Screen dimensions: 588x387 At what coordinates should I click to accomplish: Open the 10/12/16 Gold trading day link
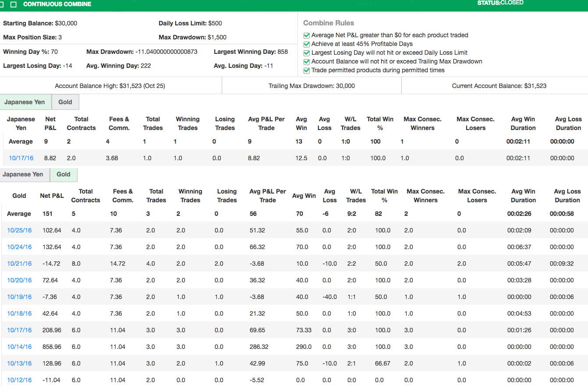(19, 380)
